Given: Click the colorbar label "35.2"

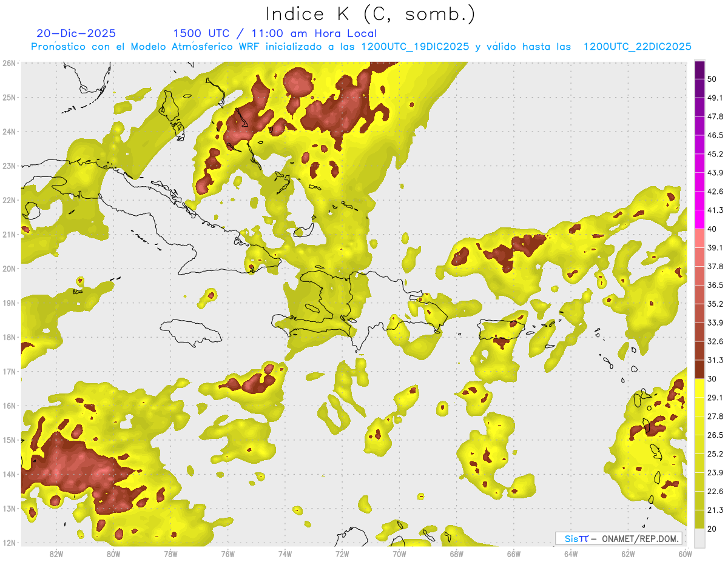Looking at the screenshot, I should pyautogui.click(x=716, y=304).
